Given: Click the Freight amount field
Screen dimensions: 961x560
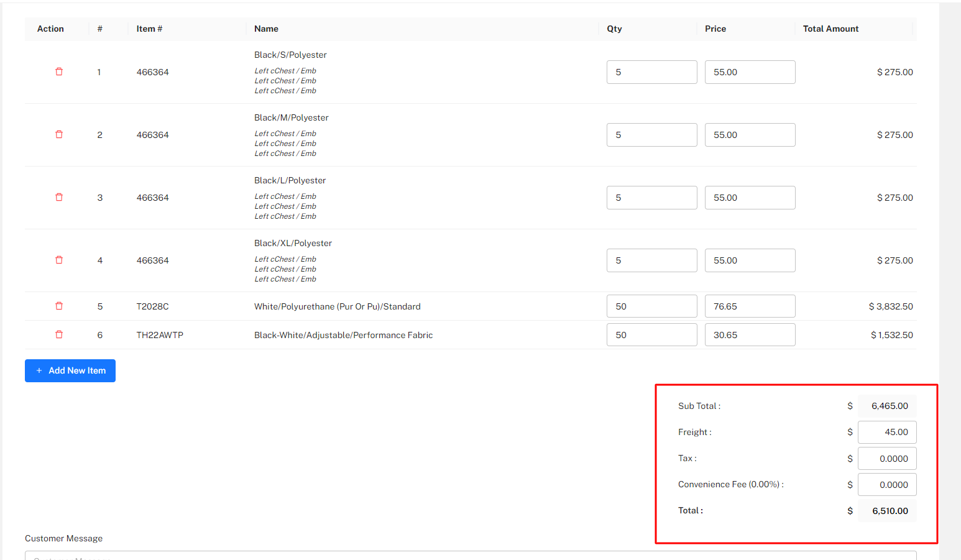Looking at the screenshot, I should (886, 433).
